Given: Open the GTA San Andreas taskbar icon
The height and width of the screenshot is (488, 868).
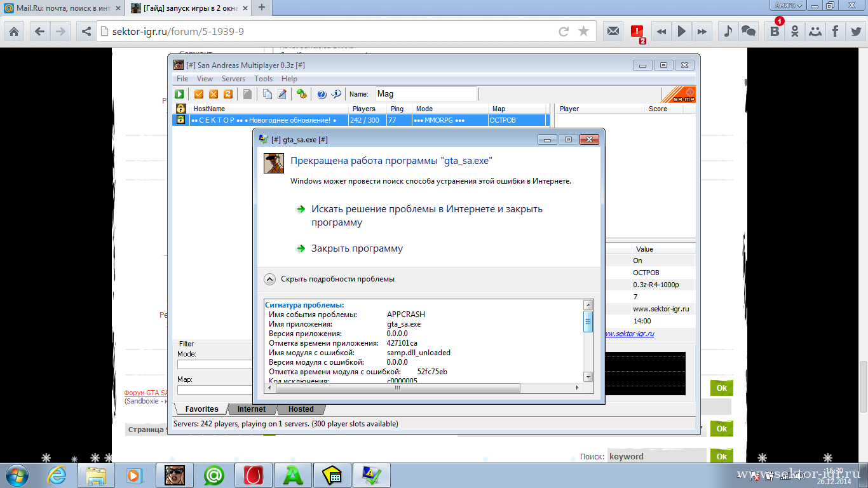Looking at the screenshot, I should pyautogui.click(x=175, y=475).
